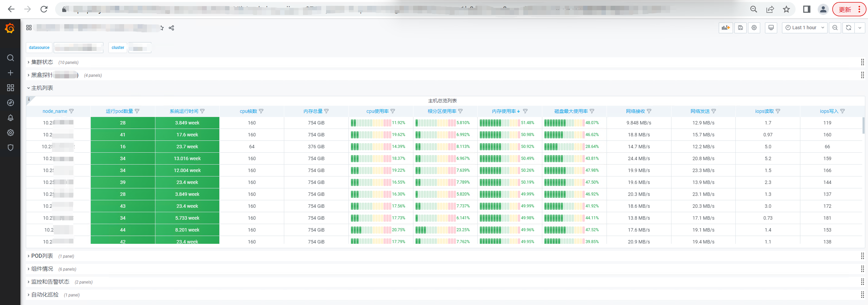Open the Configuration gear in sidebar
This screenshot has width=868, height=305.
pyautogui.click(x=11, y=133)
